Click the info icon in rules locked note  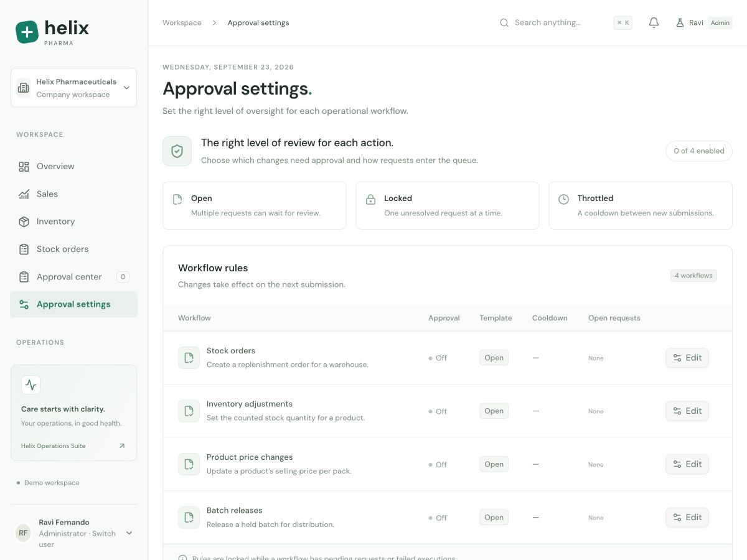click(182, 559)
